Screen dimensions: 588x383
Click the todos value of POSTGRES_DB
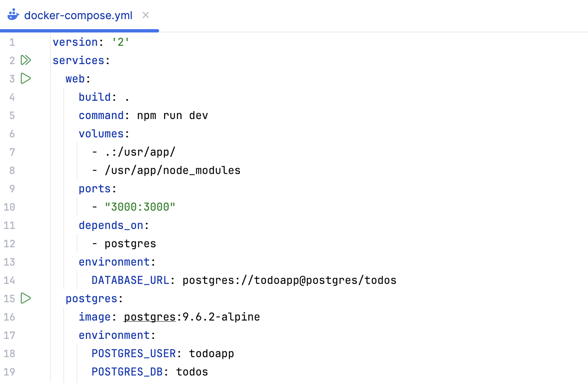point(191,372)
